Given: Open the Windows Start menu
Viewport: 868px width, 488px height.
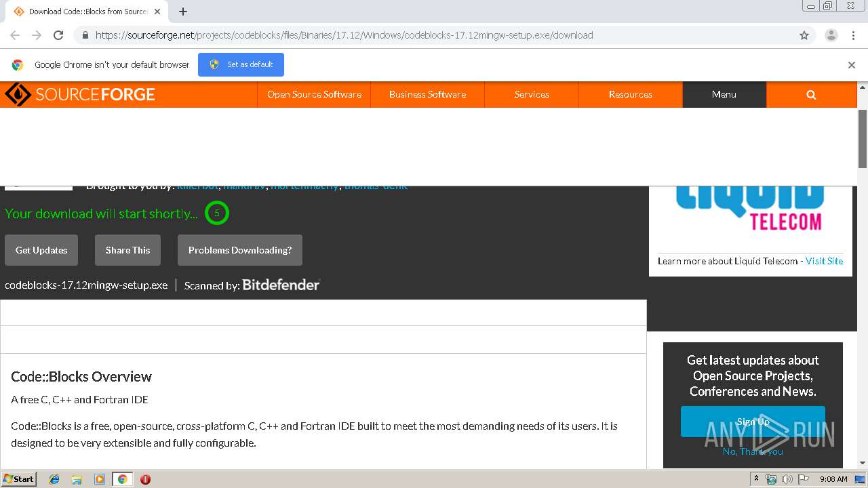Looking at the screenshot, I should 19,479.
